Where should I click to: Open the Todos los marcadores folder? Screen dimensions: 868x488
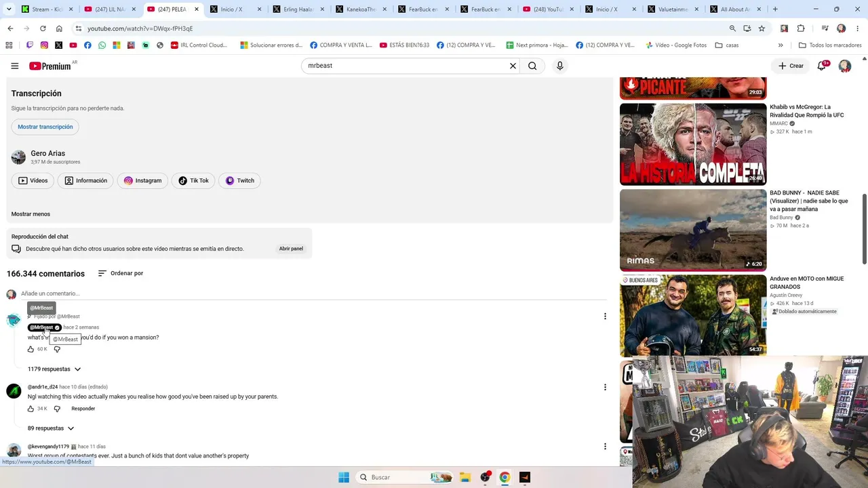(x=830, y=45)
